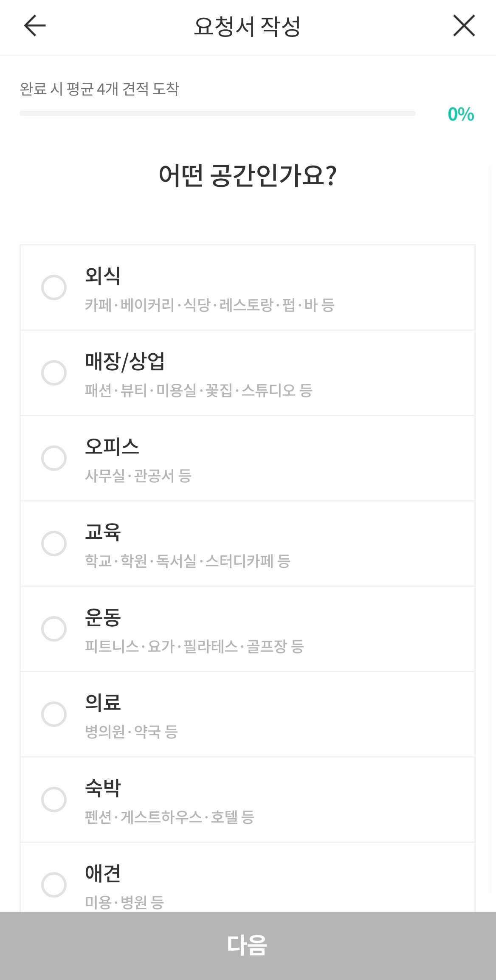Tap the 병의원·약국 description text
This screenshot has height=980, width=496.
(131, 732)
